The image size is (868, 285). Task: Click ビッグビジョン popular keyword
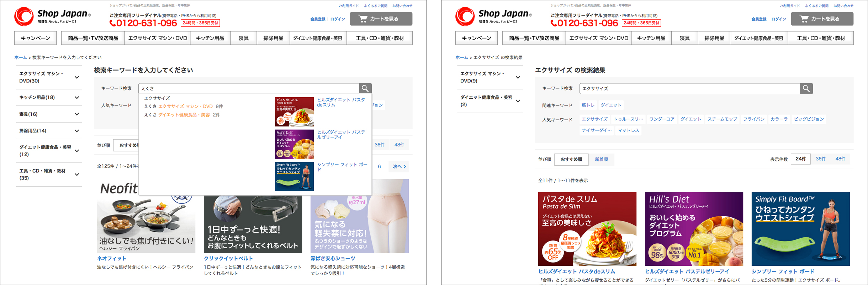coord(809,119)
